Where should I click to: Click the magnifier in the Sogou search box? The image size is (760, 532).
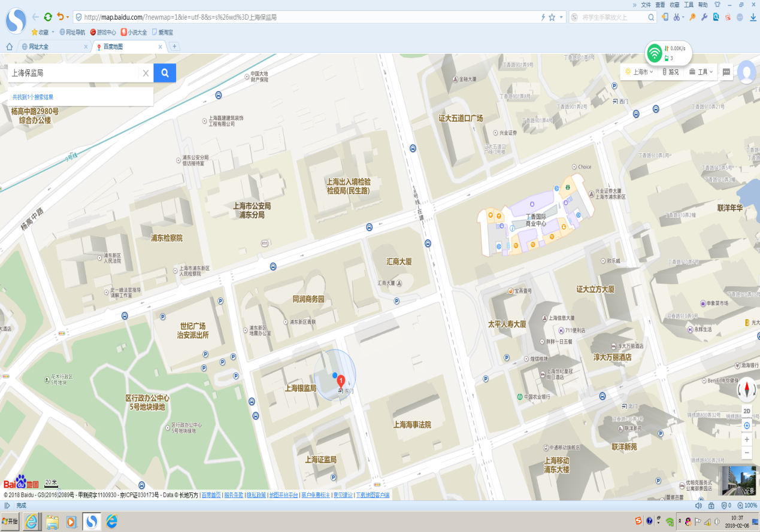click(652, 17)
